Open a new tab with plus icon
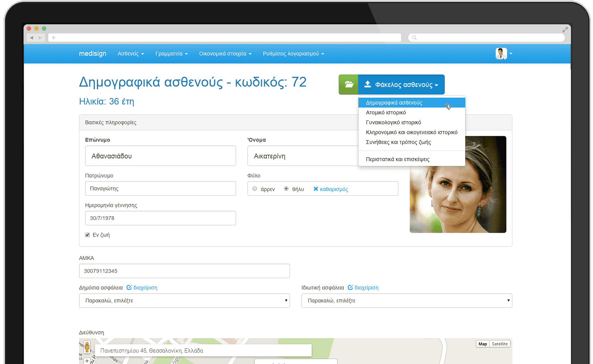This screenshot has height=364, width=593. pos(54,38)
